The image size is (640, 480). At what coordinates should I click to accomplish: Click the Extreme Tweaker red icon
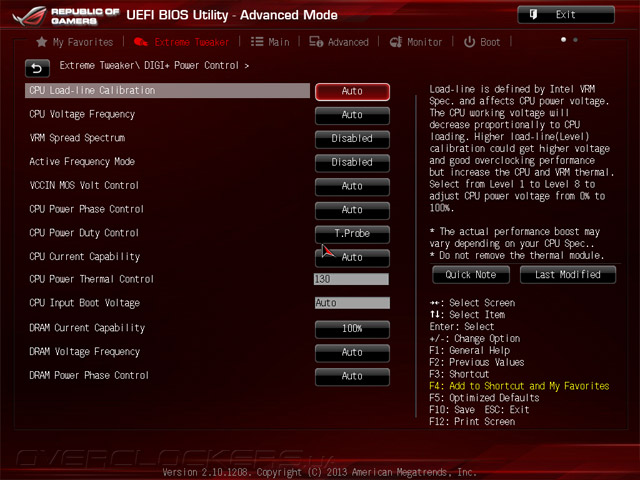(x=141, y=42)
